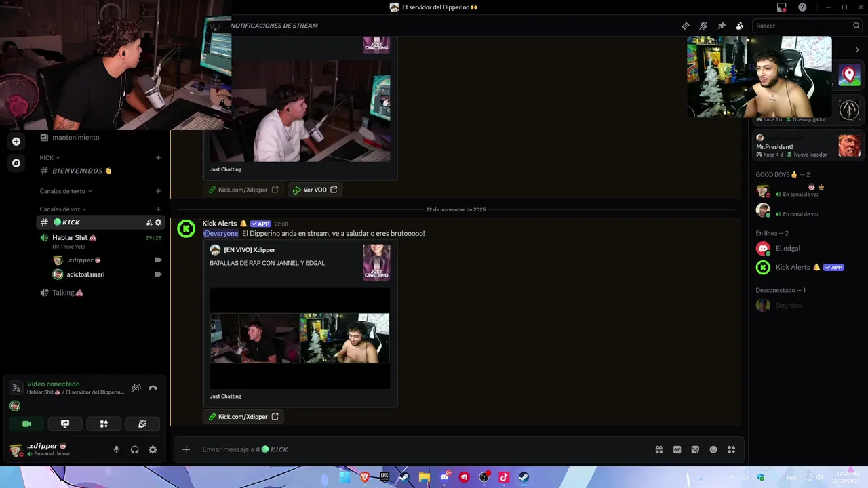
Task: Toggle channel notification bell in header
Action: [x=703, y=26]
